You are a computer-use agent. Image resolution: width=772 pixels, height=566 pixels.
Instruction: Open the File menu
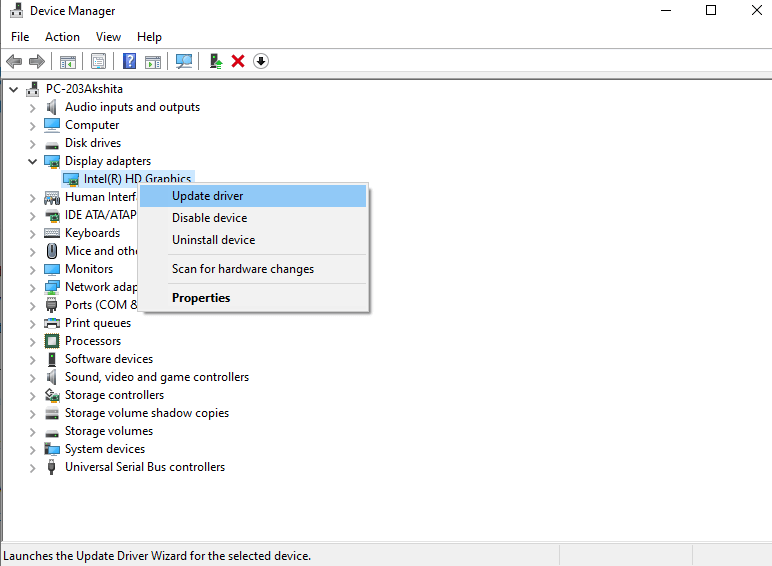click(20, 37)
